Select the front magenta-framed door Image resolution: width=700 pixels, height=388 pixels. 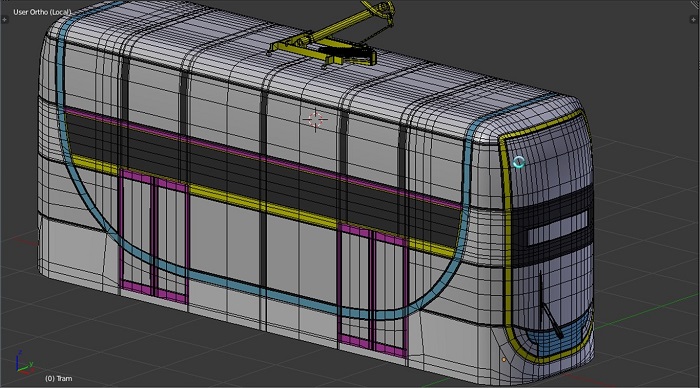(372, 291)
